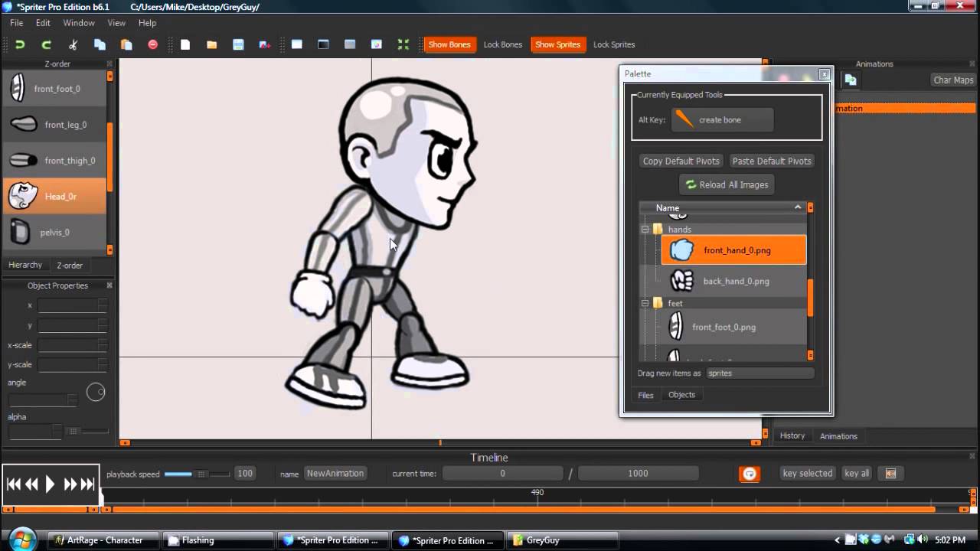Open the Edit menu
Image resolution: width=980 pixels, height=551 pixels.
[43, 23]
